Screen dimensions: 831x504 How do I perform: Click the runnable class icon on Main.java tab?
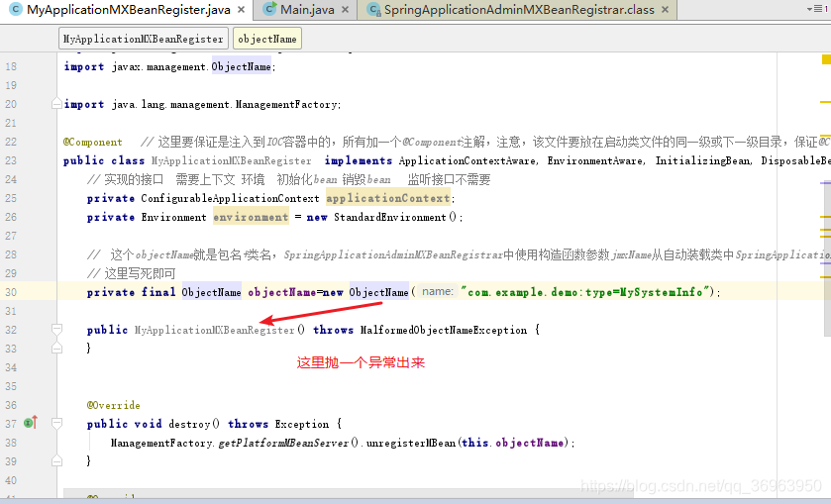pos(269,9)
